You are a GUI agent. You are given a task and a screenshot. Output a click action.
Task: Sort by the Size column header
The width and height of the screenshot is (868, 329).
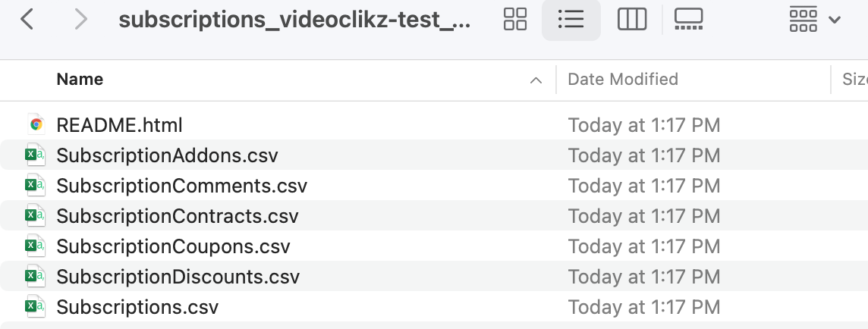pyautogui.click(x=854, y=79)
